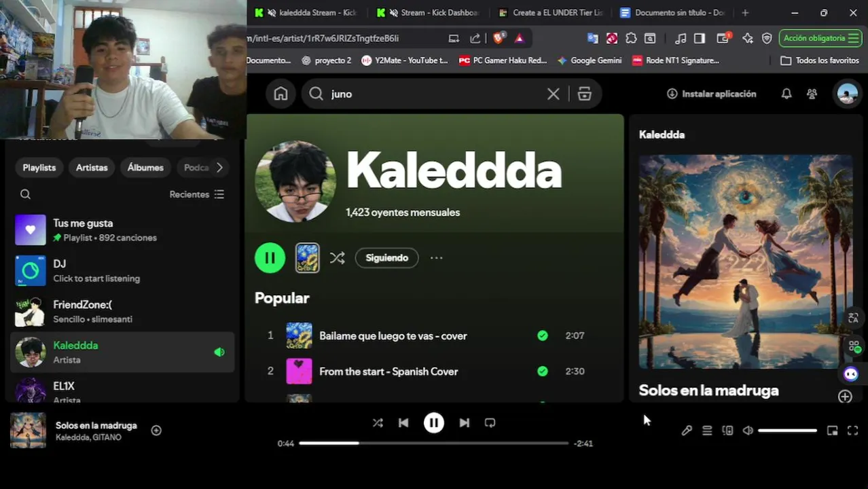Clear the "juno" search text with X
The image size is (868, 489).
pos(553,94)
